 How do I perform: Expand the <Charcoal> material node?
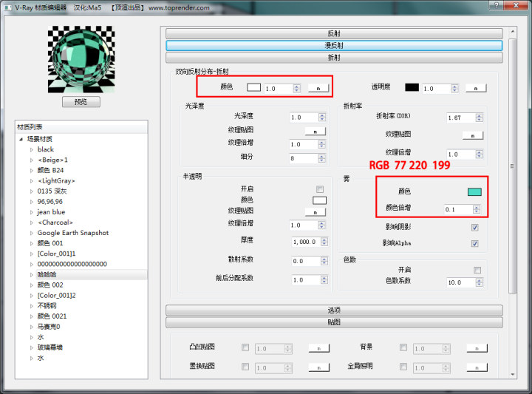pos(32,223)
